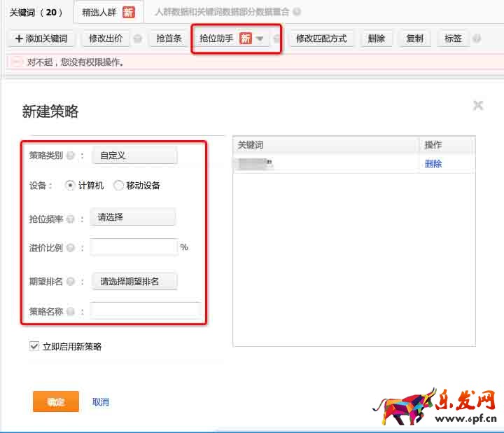The width and height of the screenshot is (504, 433).
Task: Switch to the 精选人群 tab
Action: (108, 12)
